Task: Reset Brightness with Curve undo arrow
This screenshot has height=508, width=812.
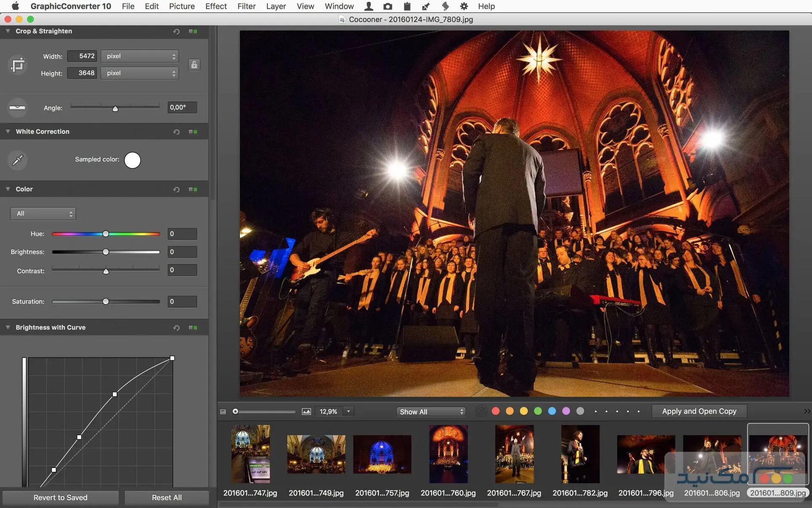Action: (176, 328)
